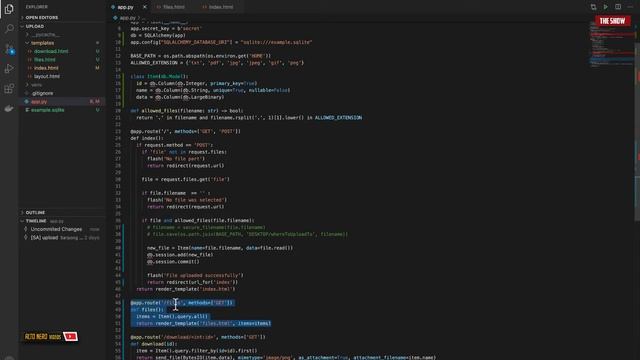
Task: Click the def allowed_files function line
Action: point(187,111)
